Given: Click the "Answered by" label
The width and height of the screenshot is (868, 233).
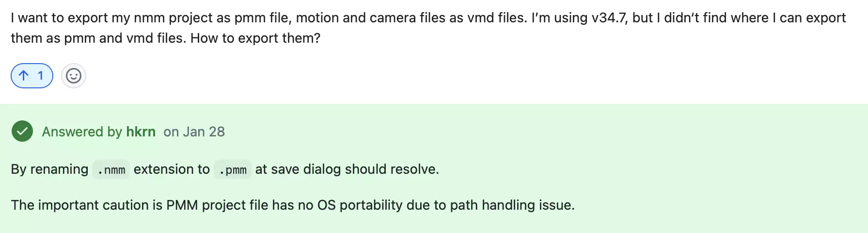Looking at the screenshot, I should click(x=82, y=132).
